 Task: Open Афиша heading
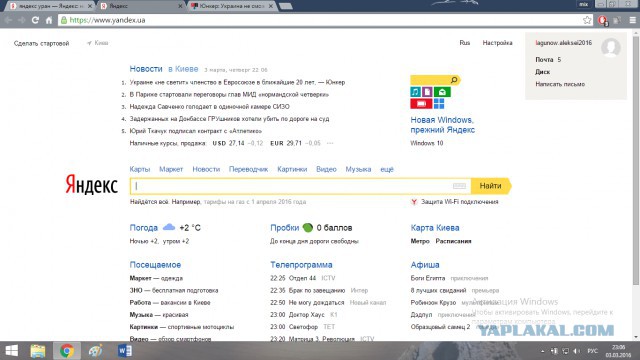tap(425, 265)
